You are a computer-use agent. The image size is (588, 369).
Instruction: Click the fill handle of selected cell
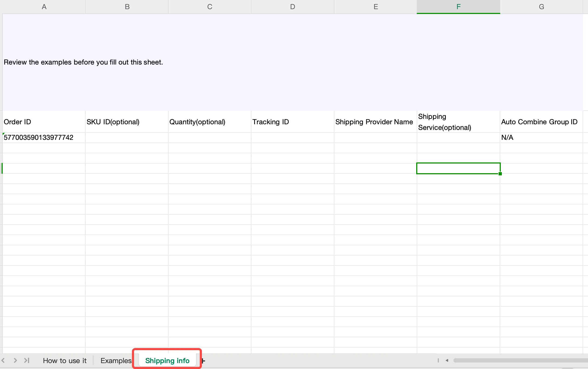pyautogui.click(x=500, y=174)
